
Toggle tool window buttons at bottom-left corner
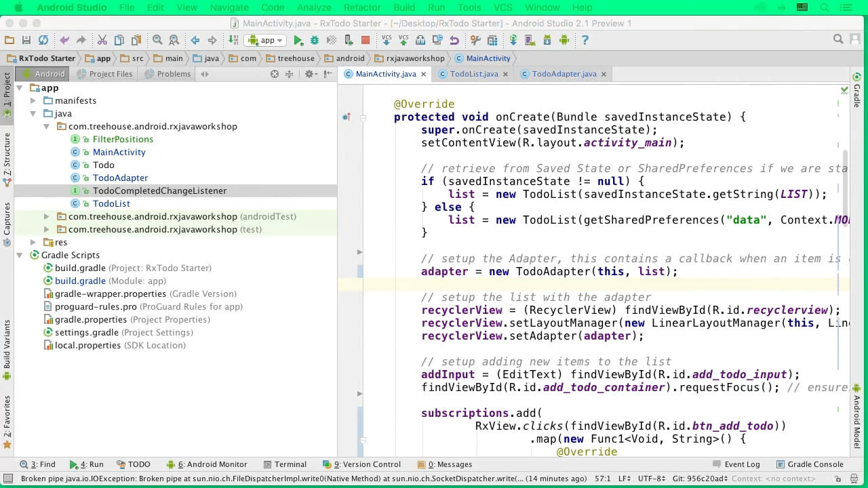click(x=7, y=479)
